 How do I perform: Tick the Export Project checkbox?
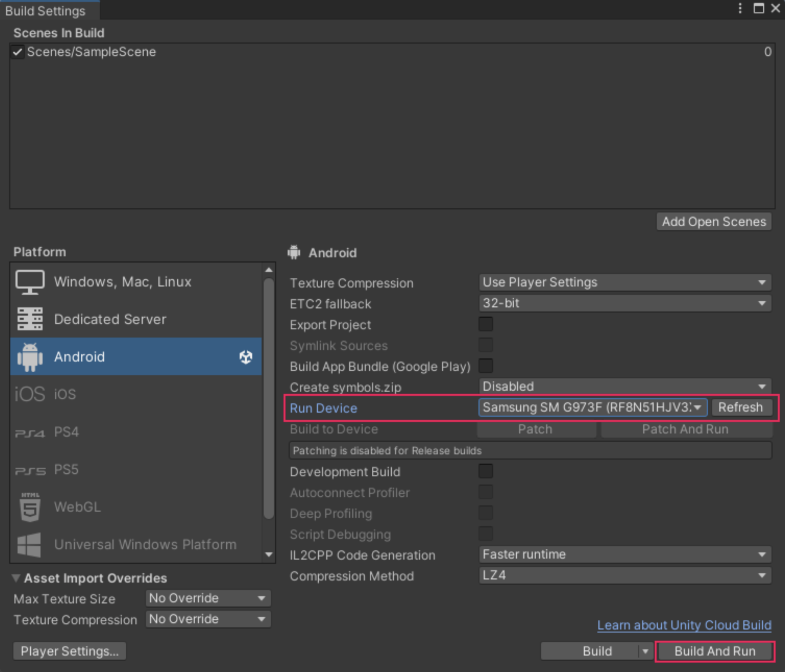tap(486, 324)
